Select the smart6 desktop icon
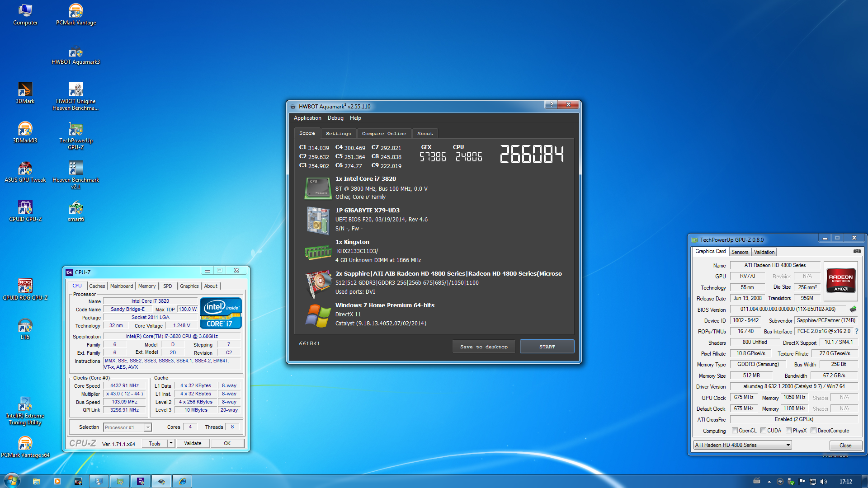 (76, 211)
